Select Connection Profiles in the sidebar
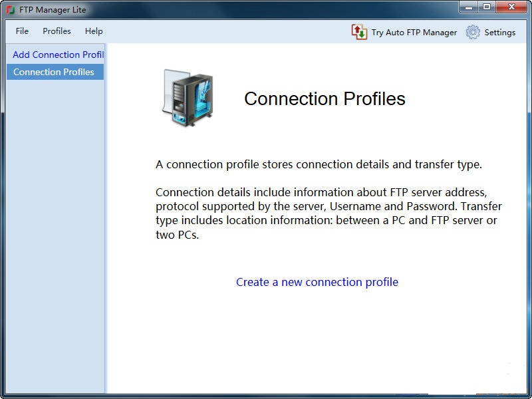 click(54, 72)
